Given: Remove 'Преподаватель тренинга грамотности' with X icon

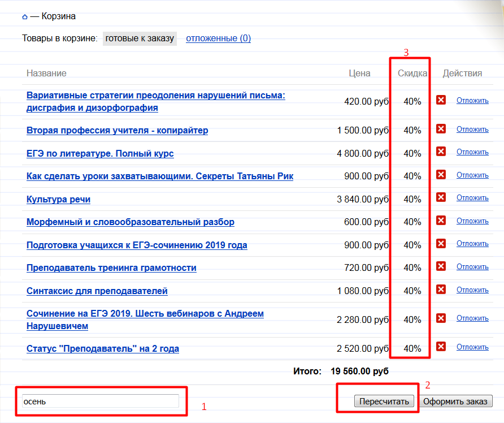Looking at the screenshot, I should click(441, 266).
